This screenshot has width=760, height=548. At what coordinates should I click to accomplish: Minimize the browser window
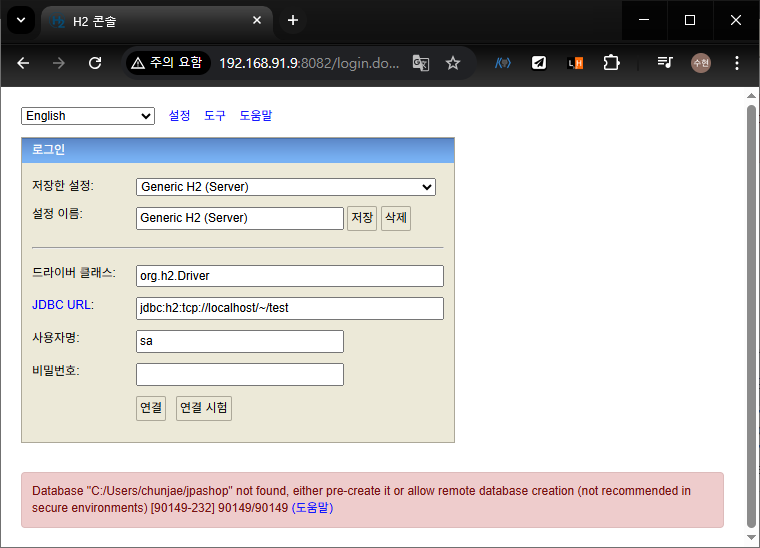click(x=644, y=20)
